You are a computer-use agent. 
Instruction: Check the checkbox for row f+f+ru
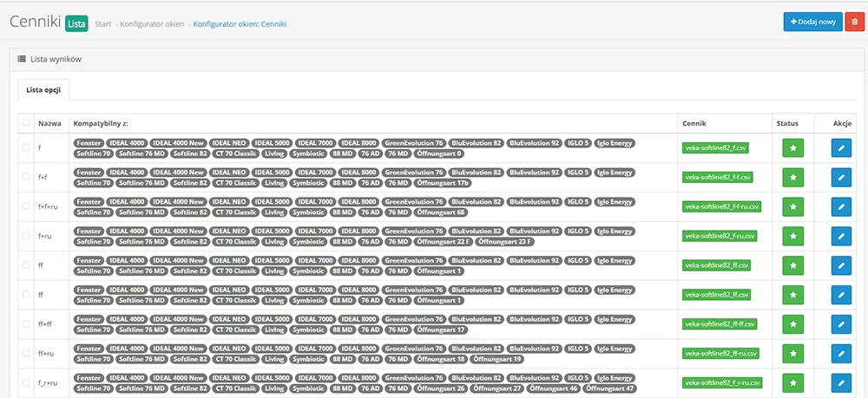click(26, 207)
